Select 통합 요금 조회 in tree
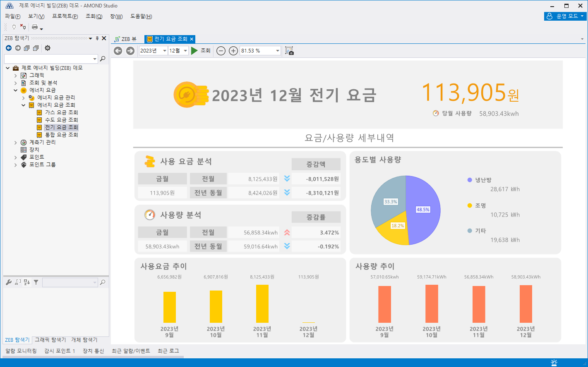 pyautogui.click(x=61, y=135)
